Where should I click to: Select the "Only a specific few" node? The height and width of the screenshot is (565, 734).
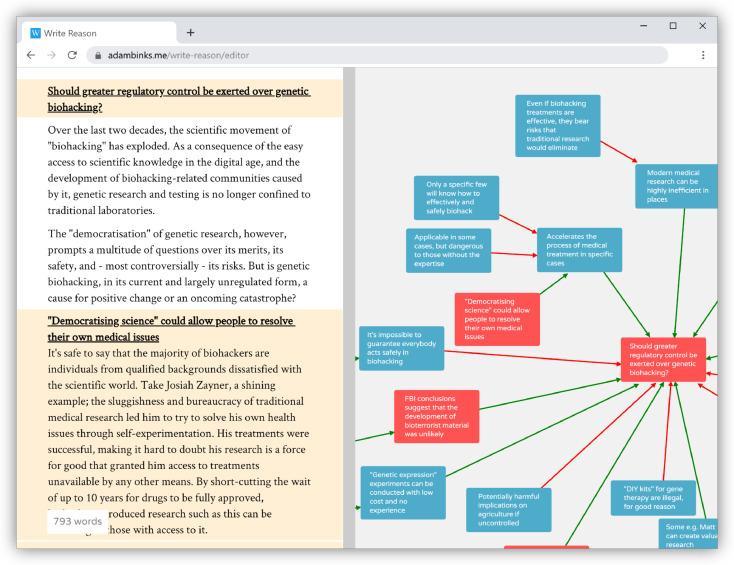tap(457, 198)
